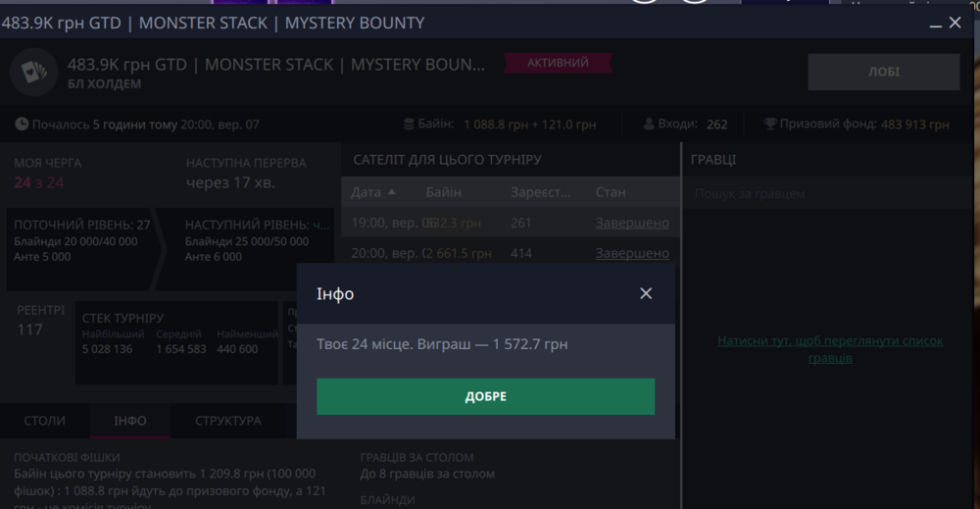Open Завершено link for 20:00 satellite
Image resolution: width=980 pixels, height=509 pixels.
coord(632,253)
